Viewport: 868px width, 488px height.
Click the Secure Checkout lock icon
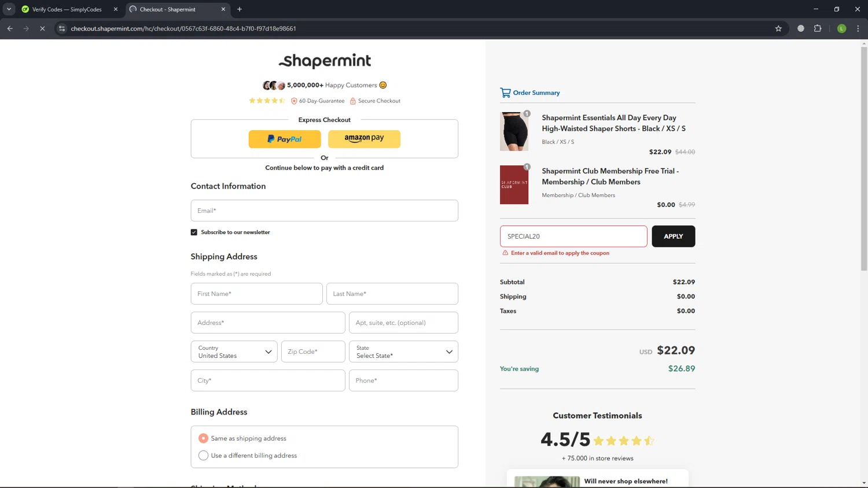[x=353, y=101]
